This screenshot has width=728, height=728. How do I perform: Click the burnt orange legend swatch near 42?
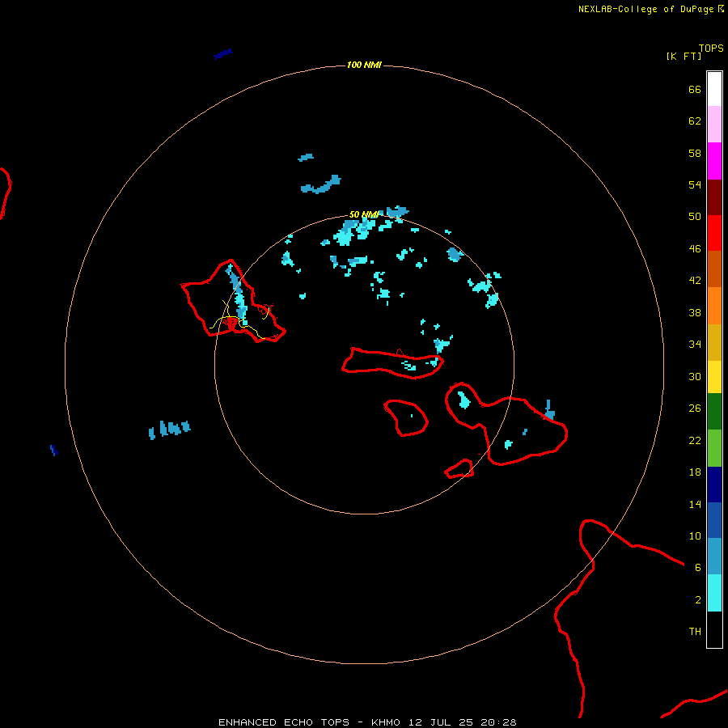coord(714,269)
